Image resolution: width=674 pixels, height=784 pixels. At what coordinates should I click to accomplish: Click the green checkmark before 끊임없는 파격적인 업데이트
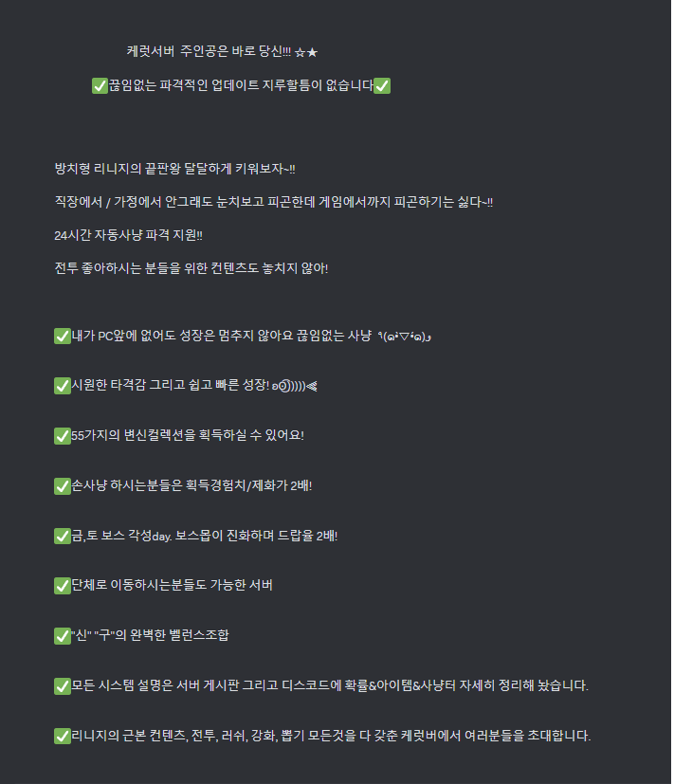pos(100,85)
